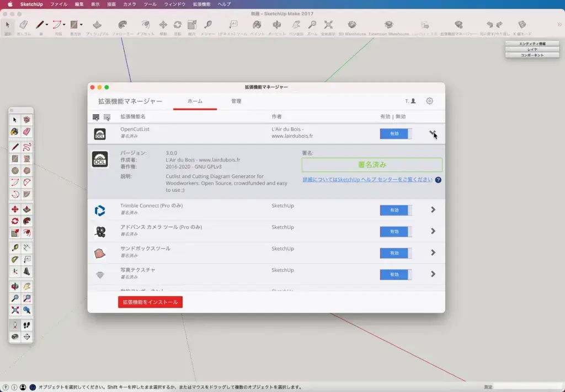Switch to the ホーム tab

coord(195,101)
